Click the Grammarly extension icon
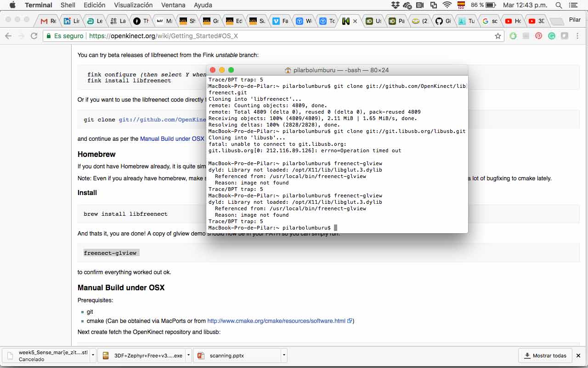 [552, 36]
